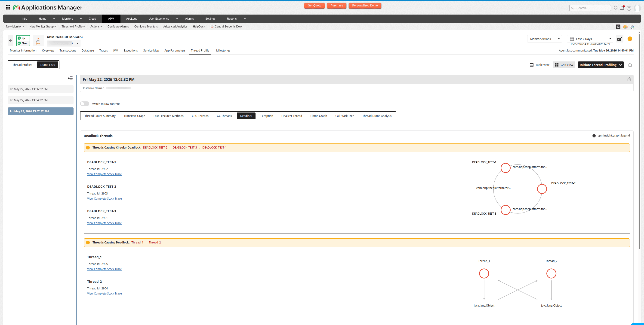644x325 pixels.
Task: Click the Personalized Demo button
Action: click(365, 6)
